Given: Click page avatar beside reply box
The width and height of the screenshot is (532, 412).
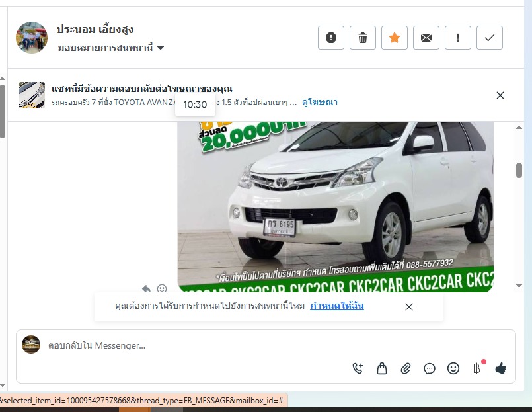Looking at the screenshot, I should (31, 345).
